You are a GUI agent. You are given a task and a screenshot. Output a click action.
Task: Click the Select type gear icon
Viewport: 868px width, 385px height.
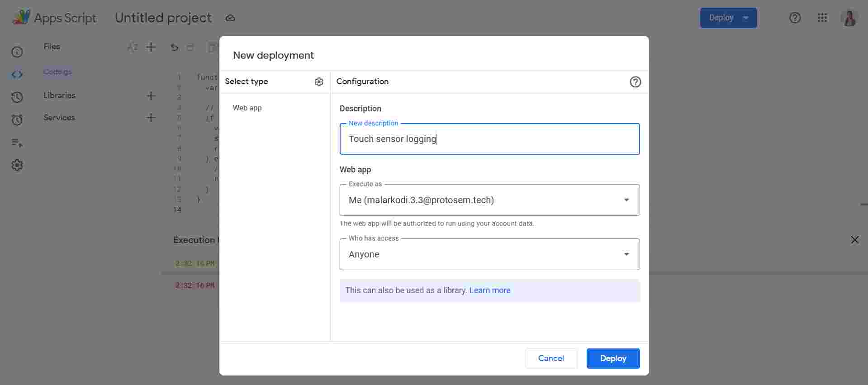click(319, 82)
